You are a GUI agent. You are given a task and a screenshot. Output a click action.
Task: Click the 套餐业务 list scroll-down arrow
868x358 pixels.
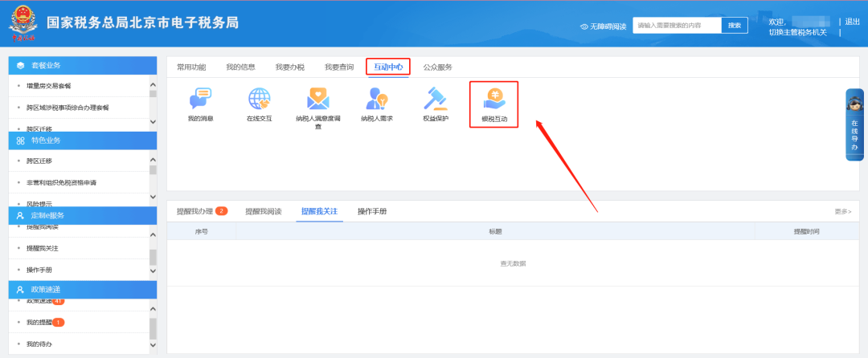click(x=154, y=123)
